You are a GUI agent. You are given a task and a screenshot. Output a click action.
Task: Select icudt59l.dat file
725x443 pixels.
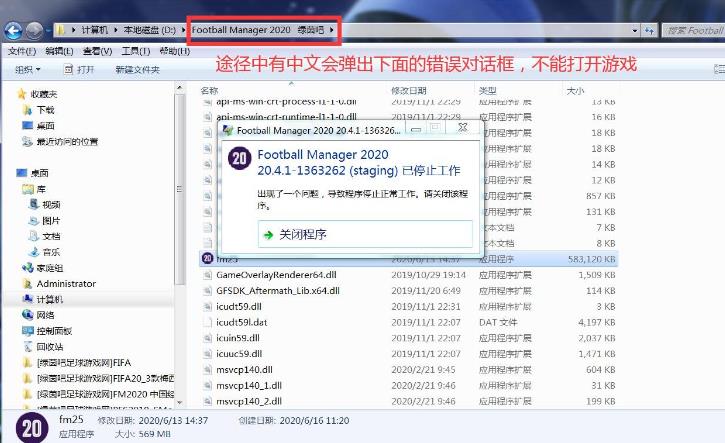(x=241, y=322)
